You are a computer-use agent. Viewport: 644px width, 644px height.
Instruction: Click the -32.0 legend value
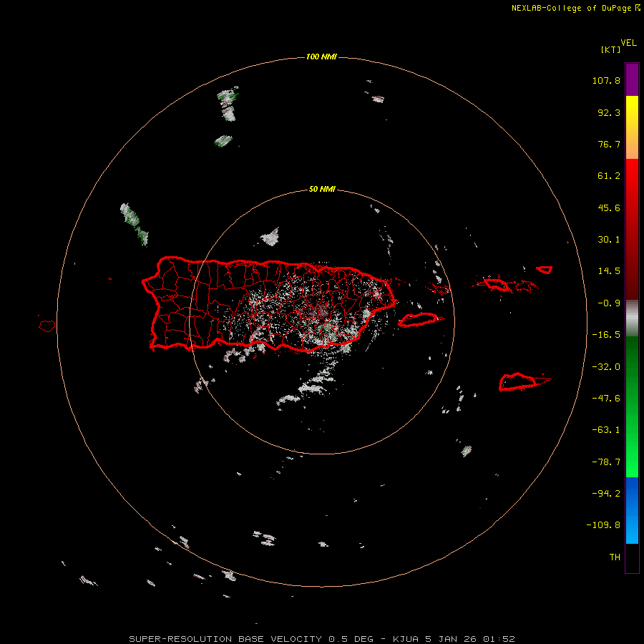(x=606, y=367)
